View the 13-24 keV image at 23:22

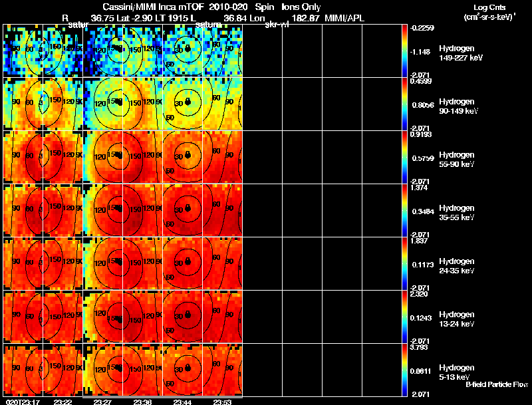pos(63,317)
